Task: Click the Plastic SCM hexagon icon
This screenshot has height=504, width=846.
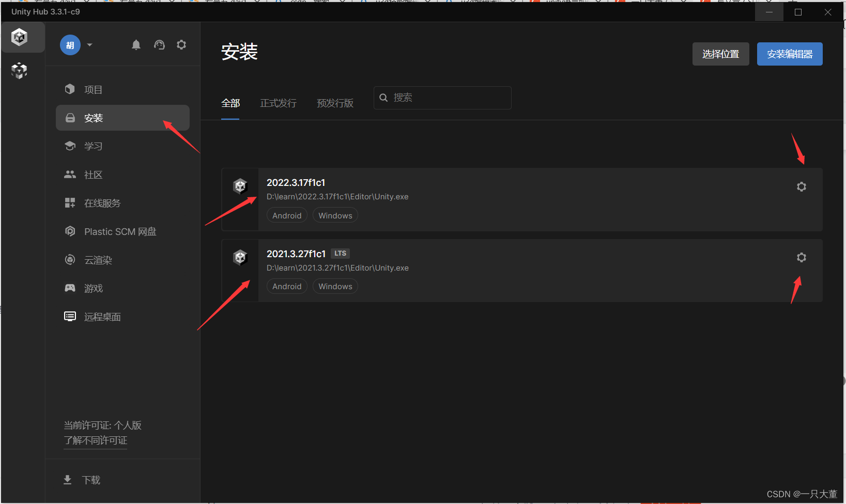Action: 70,231
